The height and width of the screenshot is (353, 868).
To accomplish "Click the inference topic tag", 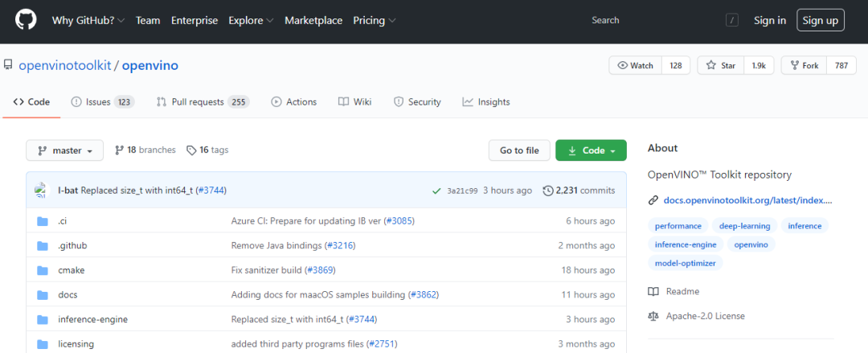I will tap(805, 225).
